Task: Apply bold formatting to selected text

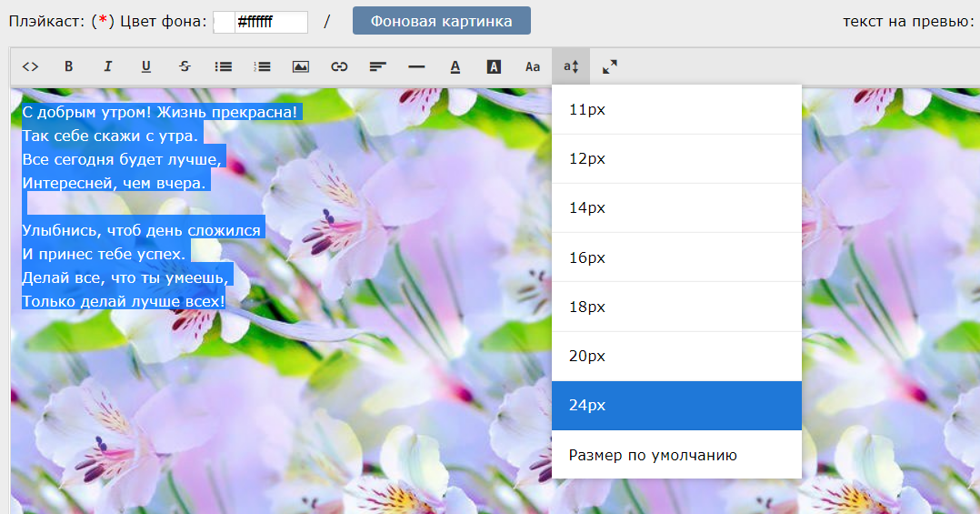Action: coord(69,66)
